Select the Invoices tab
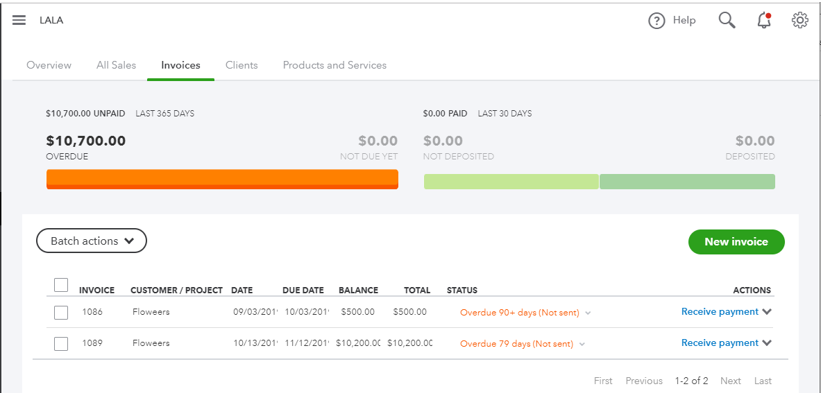Screen dimensions: 822x393 click(180, 66)
